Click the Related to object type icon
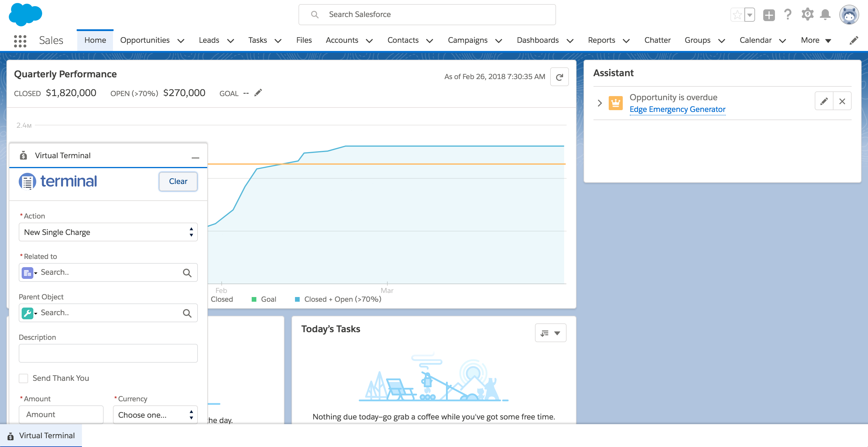Viewport: 868px width, 447px height. (27, 273)
